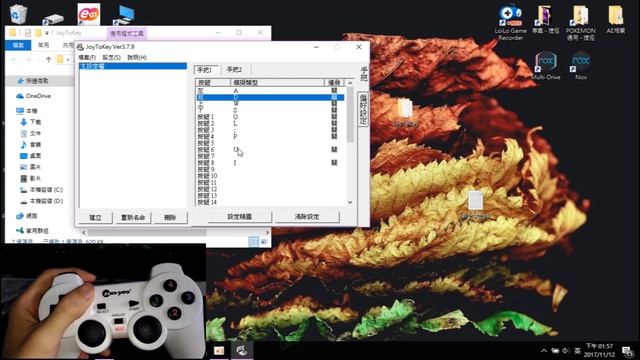The height and width of the screenshot is (360, 640).
Task: Switch Explorer to details view via the status bar icon
Action: tap(253, 242)
